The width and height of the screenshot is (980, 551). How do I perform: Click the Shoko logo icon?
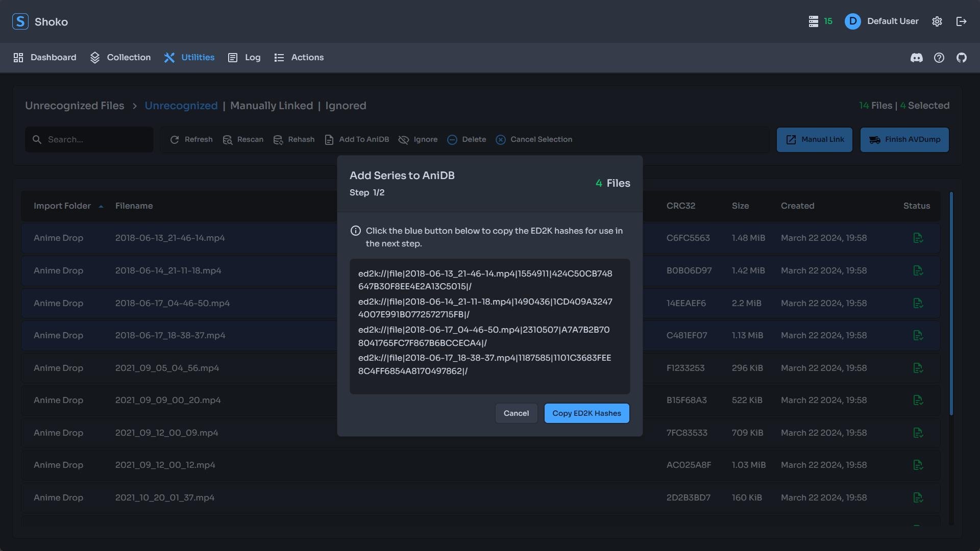pos(20,21)
